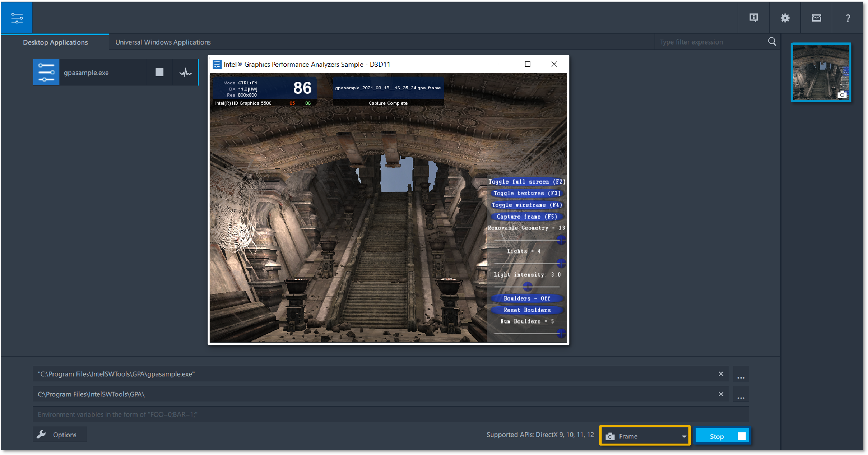Open the captured frame thumbnail

coord(821,72)
